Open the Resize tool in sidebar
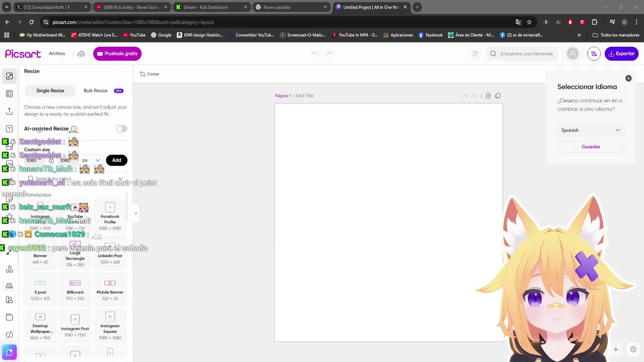This screenshot has width=644, height=362. (x=9, y=76)
